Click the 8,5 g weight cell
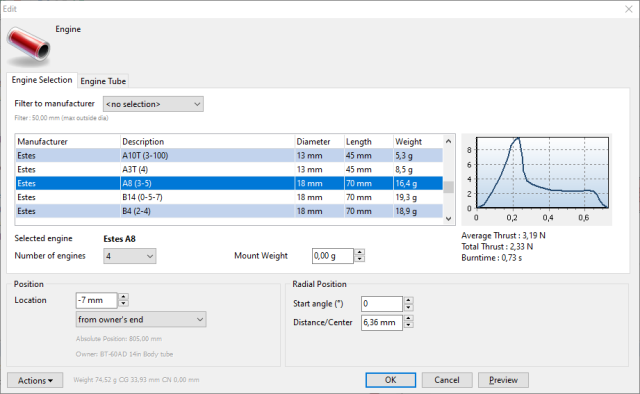 coord(418,169)
